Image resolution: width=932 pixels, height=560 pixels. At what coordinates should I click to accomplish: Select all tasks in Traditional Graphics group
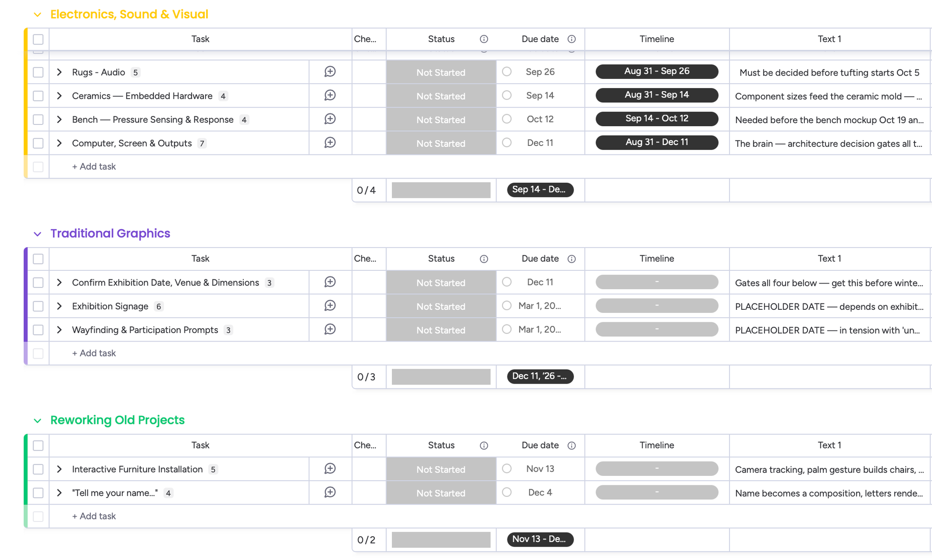(38, 259)
